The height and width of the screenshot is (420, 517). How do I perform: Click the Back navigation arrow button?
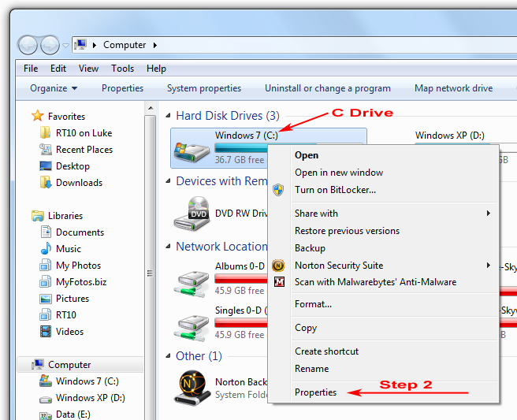click(x=28, y=45)
